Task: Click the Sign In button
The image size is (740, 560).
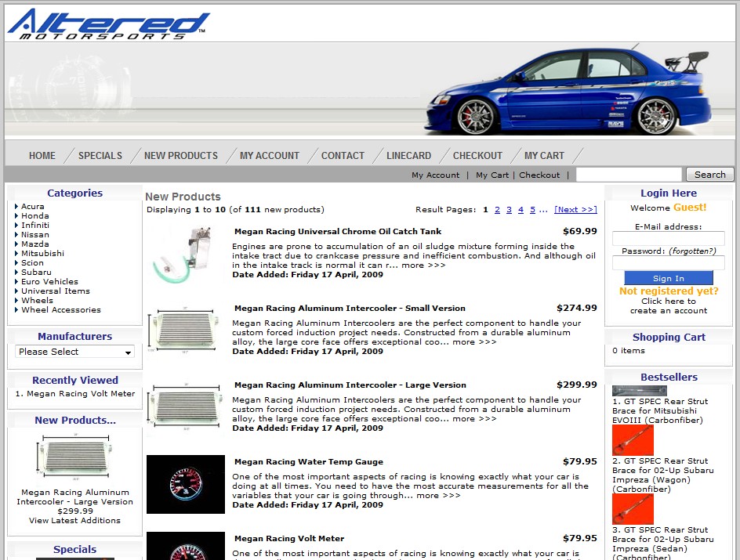Action: click(x=669, y=278)
